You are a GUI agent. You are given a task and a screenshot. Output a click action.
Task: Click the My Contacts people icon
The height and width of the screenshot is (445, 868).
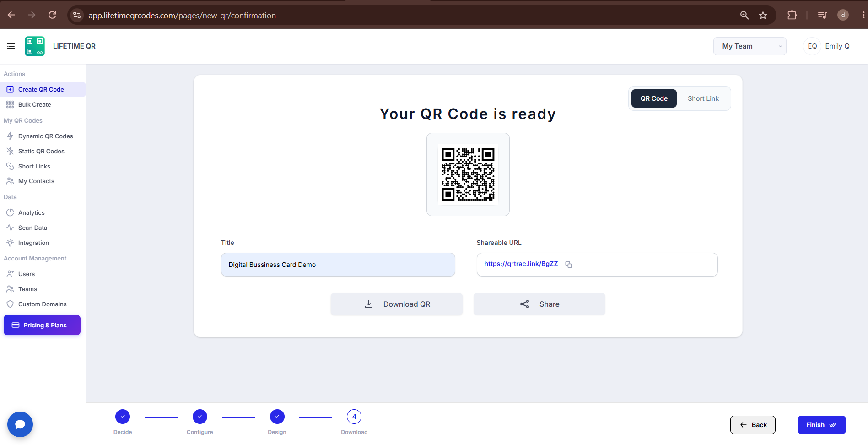(x=10, y=181)
